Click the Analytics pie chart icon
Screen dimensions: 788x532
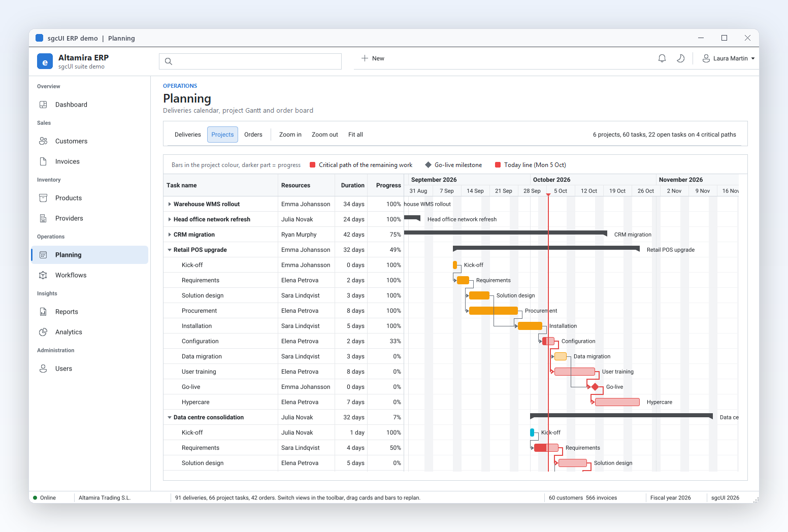pyautogui.click(x=43, y=332)
